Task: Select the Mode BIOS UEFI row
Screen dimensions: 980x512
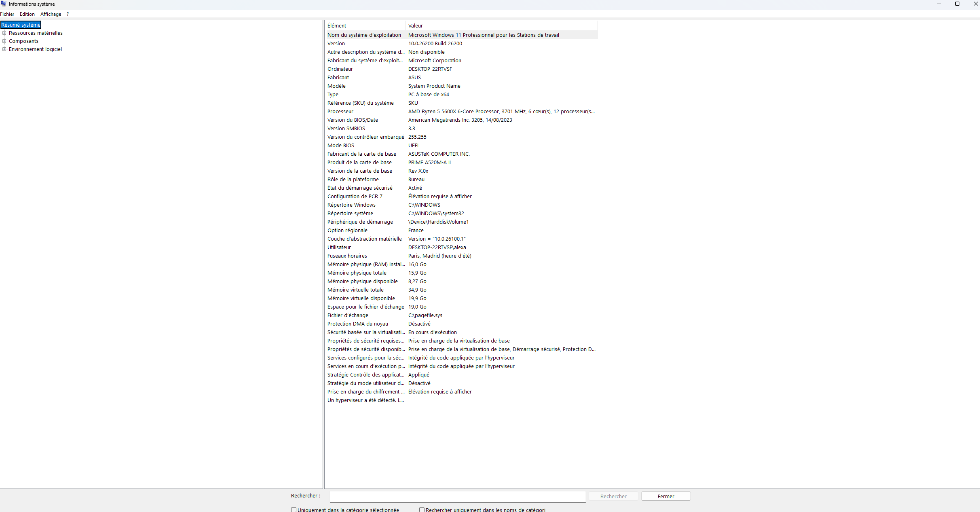Action: pyautogui.click(x=461, y=146)
